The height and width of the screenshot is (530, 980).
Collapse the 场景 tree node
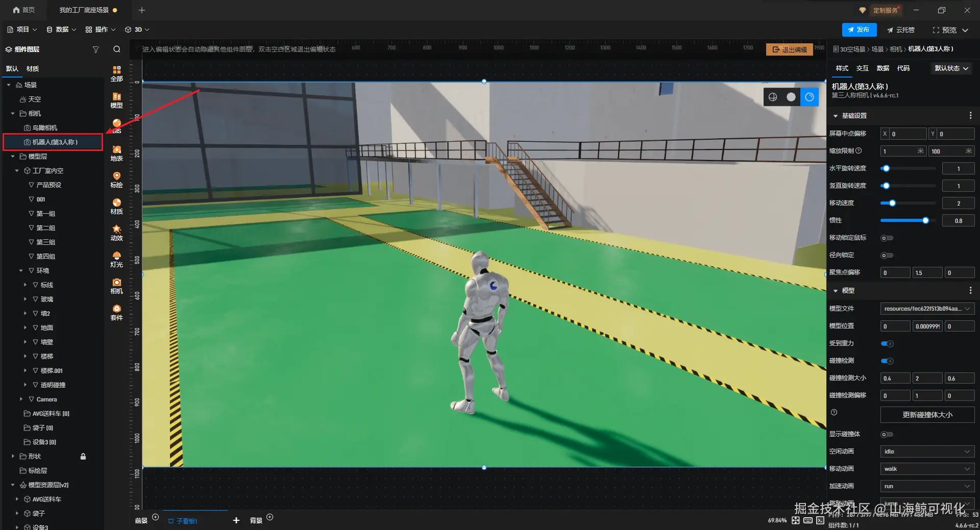coord(9,85)
